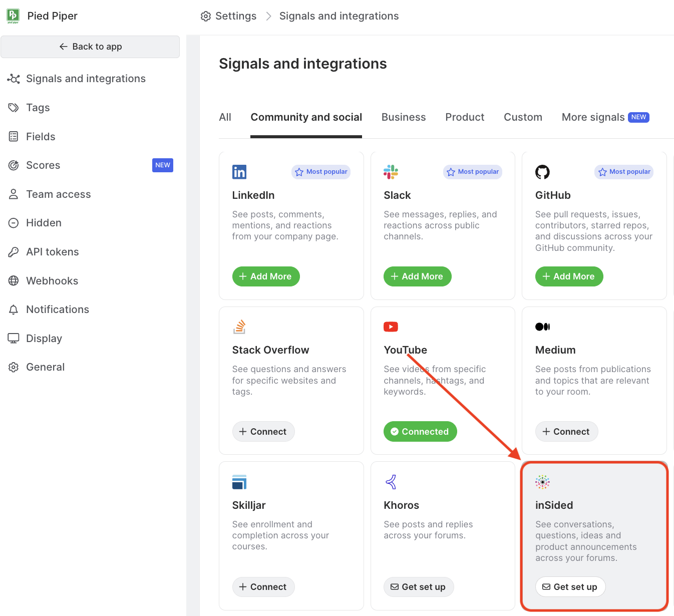This screenshot has height=616, width=674.
Task: Open API tokens settings
Action: coord(53,252)
